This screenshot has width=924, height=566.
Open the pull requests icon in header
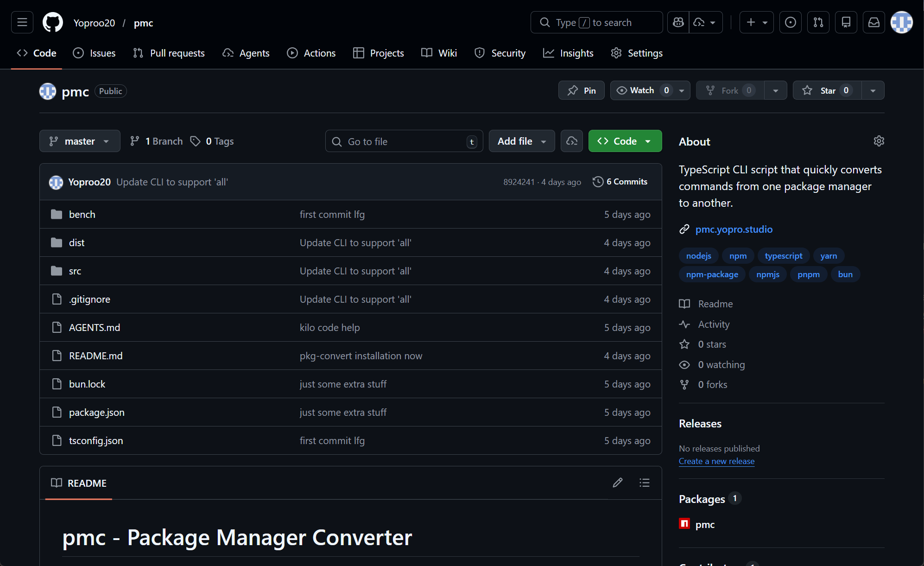818,22
